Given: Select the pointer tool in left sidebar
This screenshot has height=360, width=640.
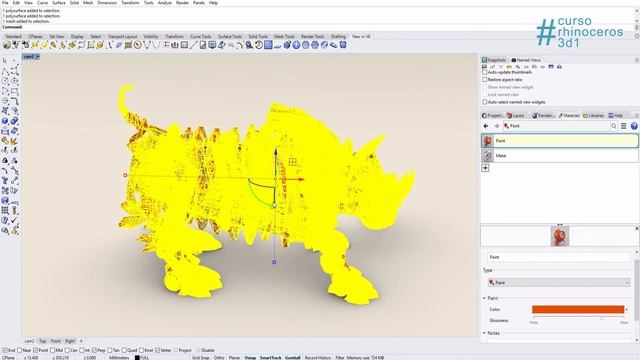Looking at the screenshot, I should [x=5, y=61].
